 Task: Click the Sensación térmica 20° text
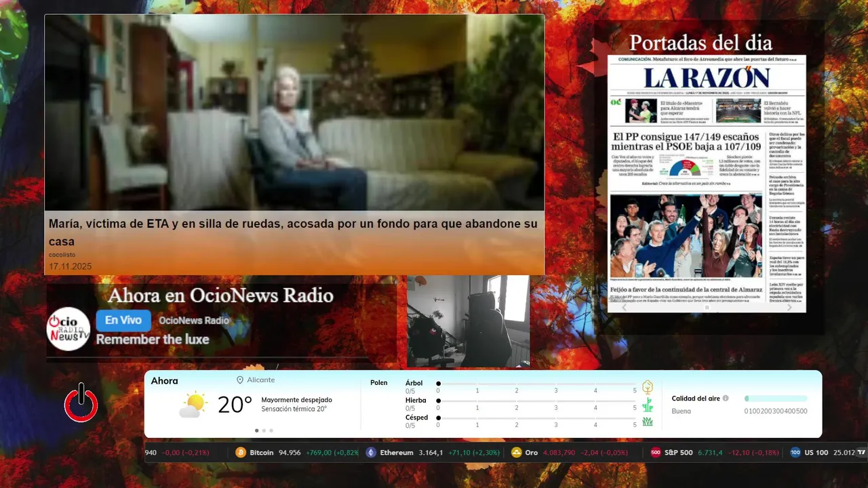click(294, 409)
